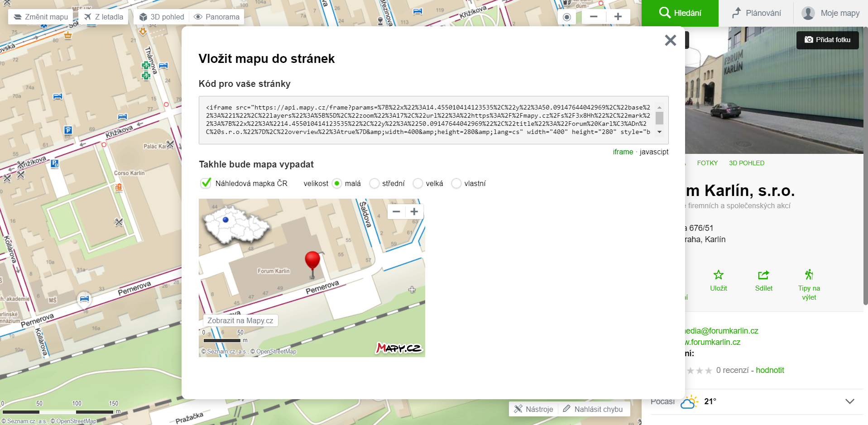
Task: Open Tipy na výlet hiker icon
Action: (x=809, y=285)
